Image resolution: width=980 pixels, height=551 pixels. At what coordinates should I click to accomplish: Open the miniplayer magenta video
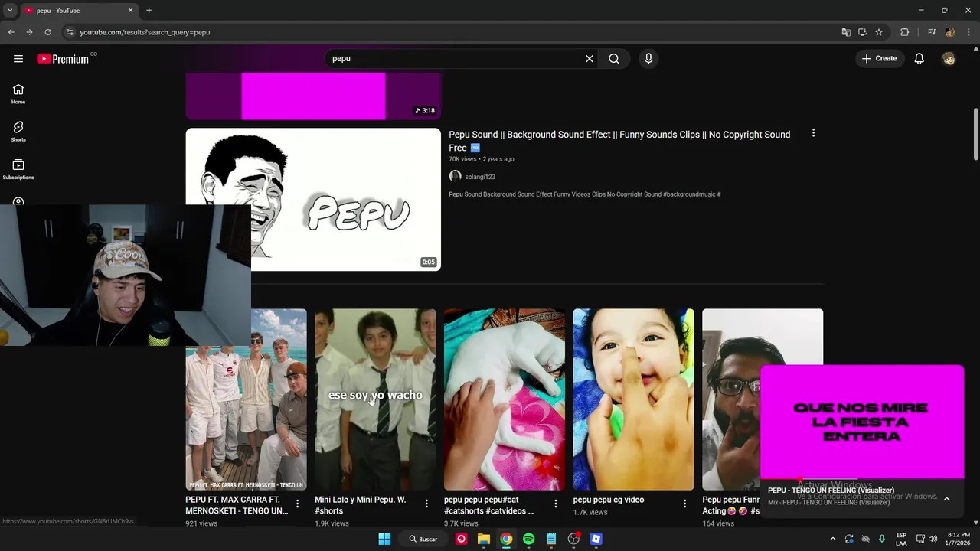862,422
